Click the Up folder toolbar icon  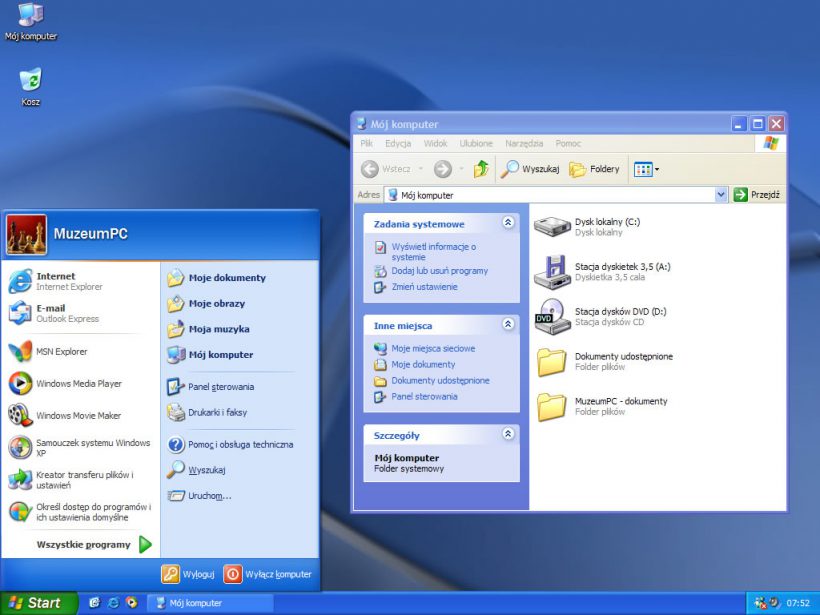click(x=482, y=169)
